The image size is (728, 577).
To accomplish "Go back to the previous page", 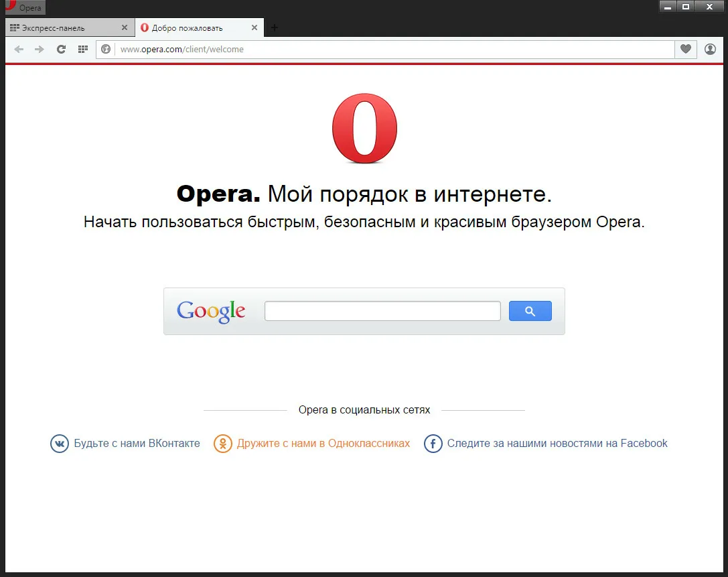I will point(19,49).
